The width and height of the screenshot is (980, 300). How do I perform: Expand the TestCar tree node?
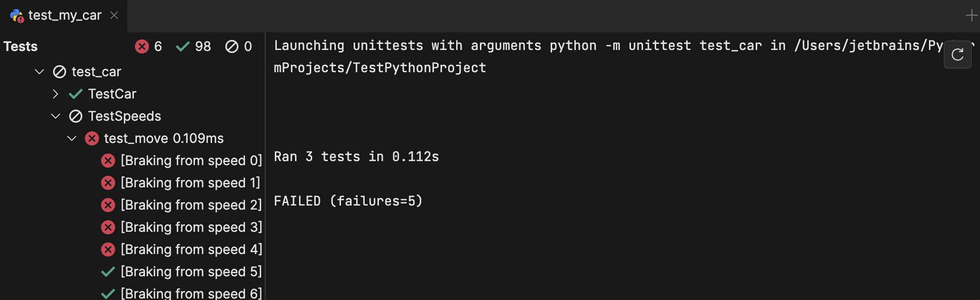pos(56,94)
